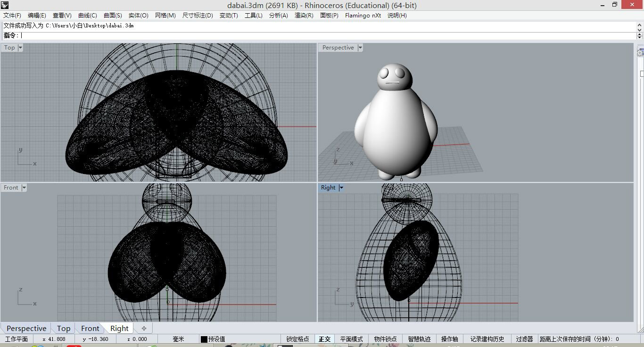Click the Rhinoceros app icon in title bar
Screen dimensions: 644x347
5,5
